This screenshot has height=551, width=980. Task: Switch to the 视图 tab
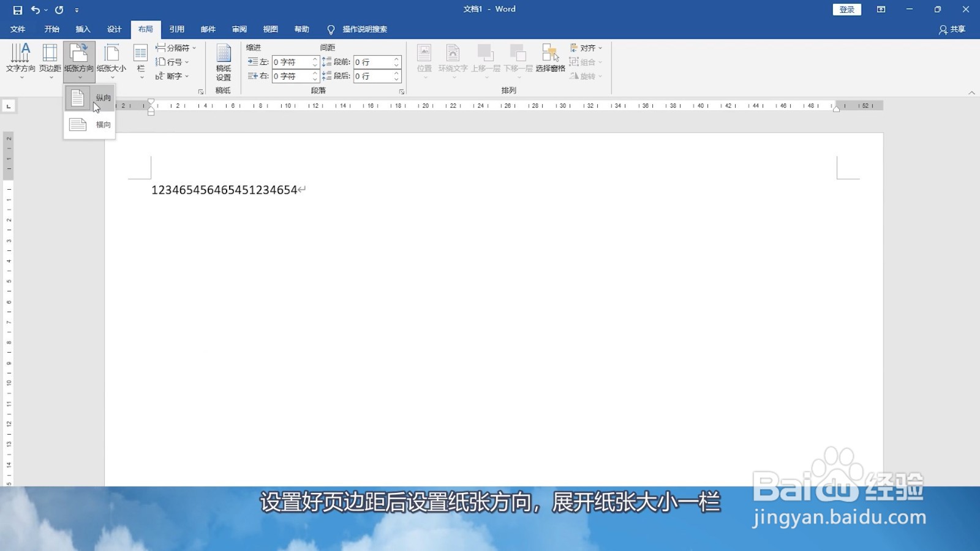pyautogui.click(x=270, y=29)
